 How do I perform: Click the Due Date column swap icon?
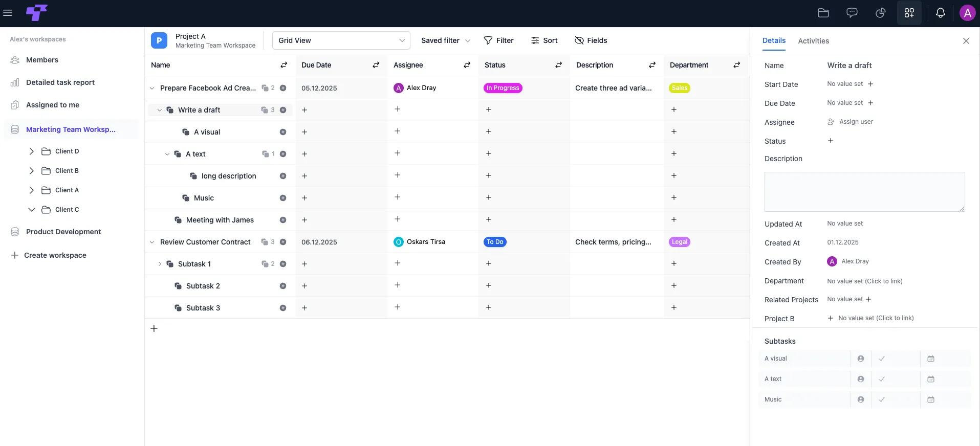pos(376,65)
